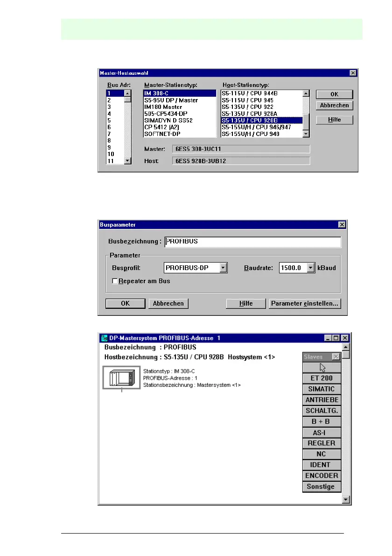Select IDENT slave category
Image resolution: width=392 pixels, height=556 pixels.
pyautogui.click(x=322, y=465)
